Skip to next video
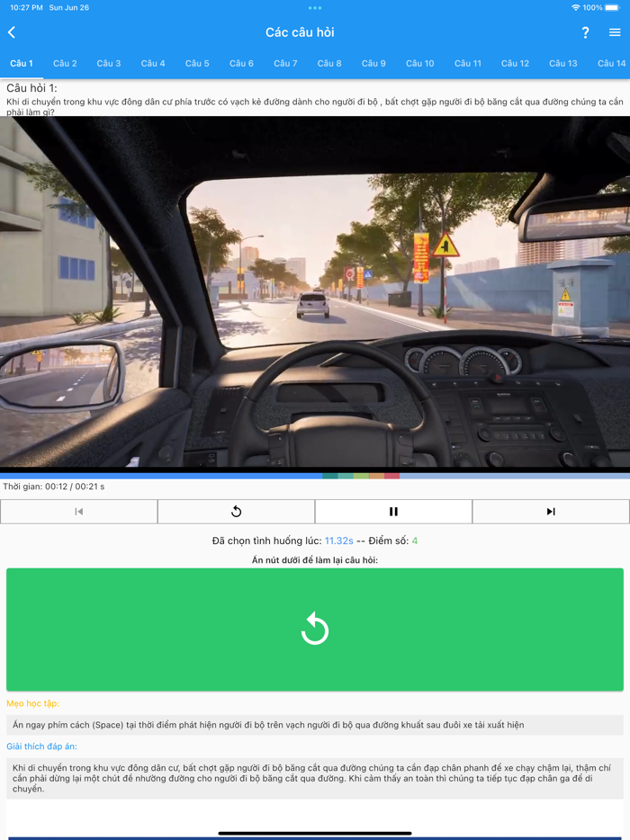Viewport: 630px width, 840px height. [551, 512]
